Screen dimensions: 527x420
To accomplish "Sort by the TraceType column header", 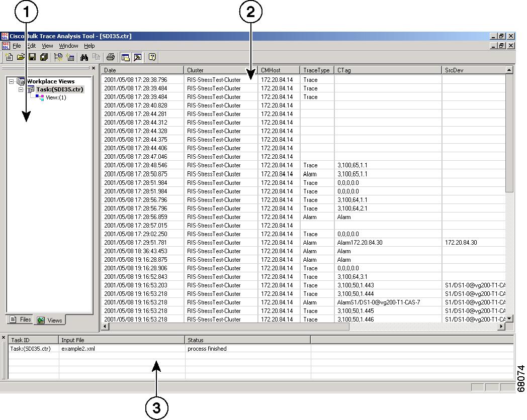I will tap(317, 70).
